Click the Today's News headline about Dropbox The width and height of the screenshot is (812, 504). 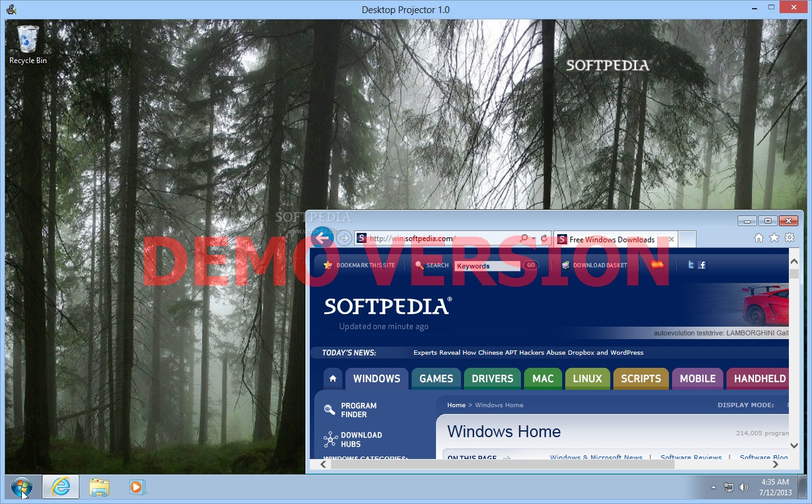528,353
